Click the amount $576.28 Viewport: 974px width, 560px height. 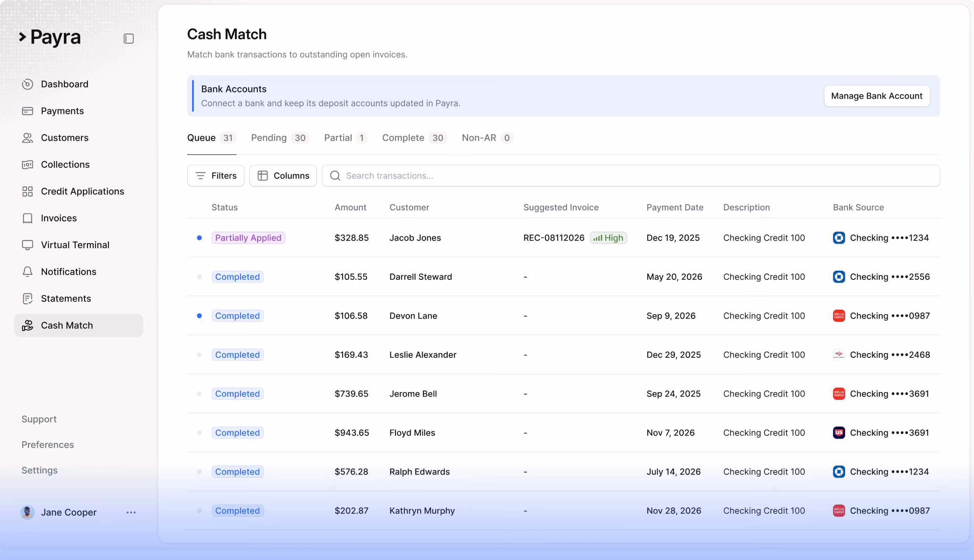pyautogui.click(x=351, y=472)
